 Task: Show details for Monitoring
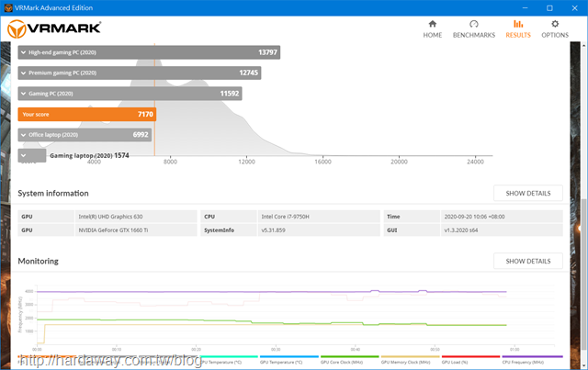(528, 261)
